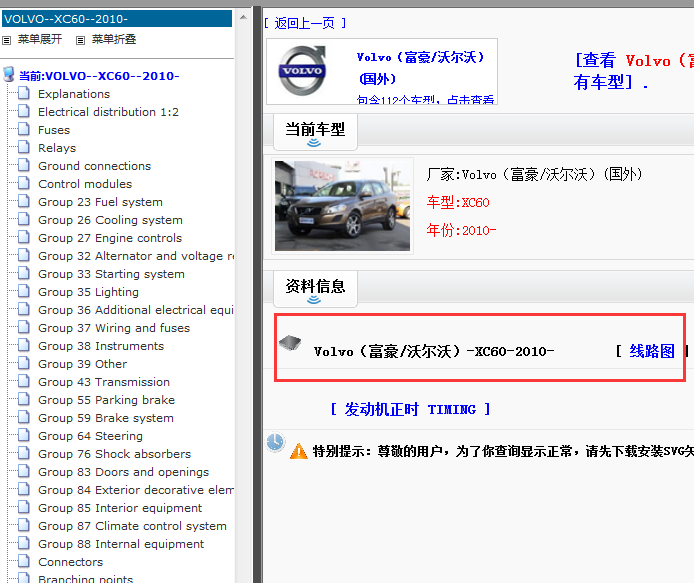The height and width of the screenshot is (583, 694).
Task: Click the clock icon beside 特别提示
Action: pyautogui.click(x=275, y=442)
